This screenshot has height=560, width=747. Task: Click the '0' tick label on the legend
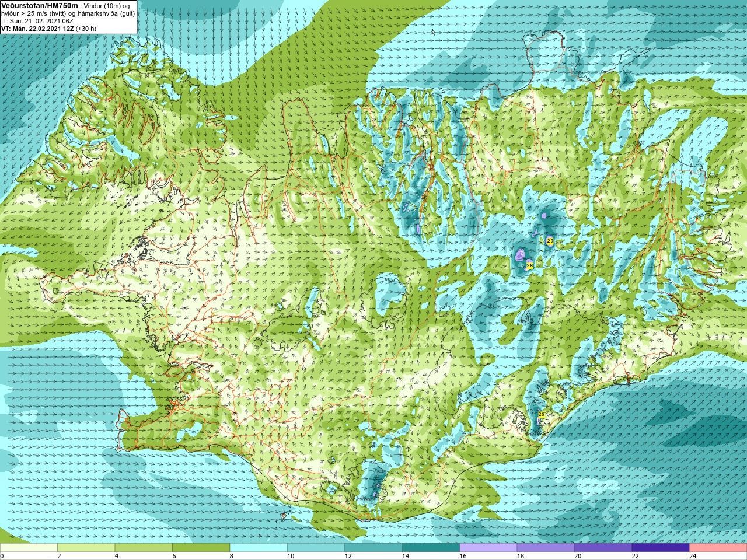coord(2,556)
